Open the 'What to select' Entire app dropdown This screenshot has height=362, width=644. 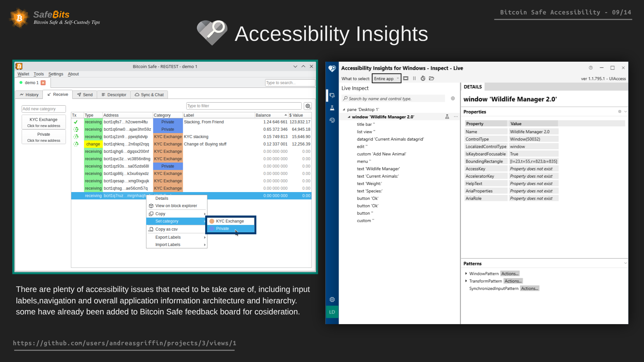pyautogui.click(x=386, y=78)
